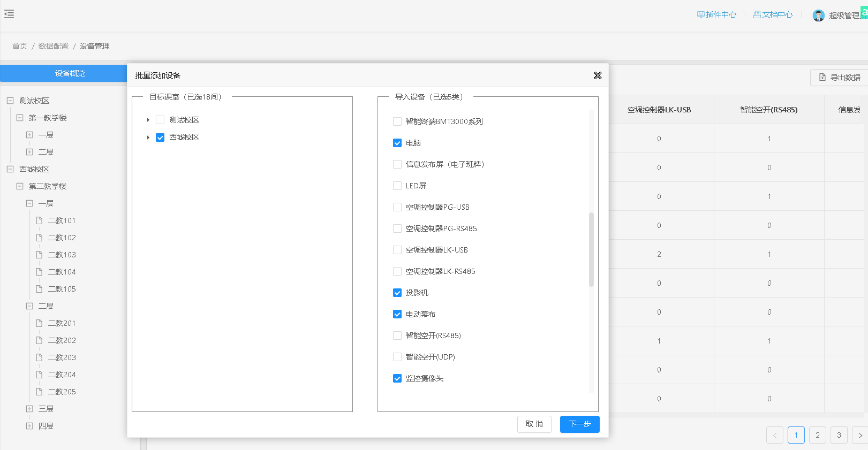Expand 二层 under 第一教学楼
Image resolution: width=868 pixels, height=450 pixels.
[29, 152]
